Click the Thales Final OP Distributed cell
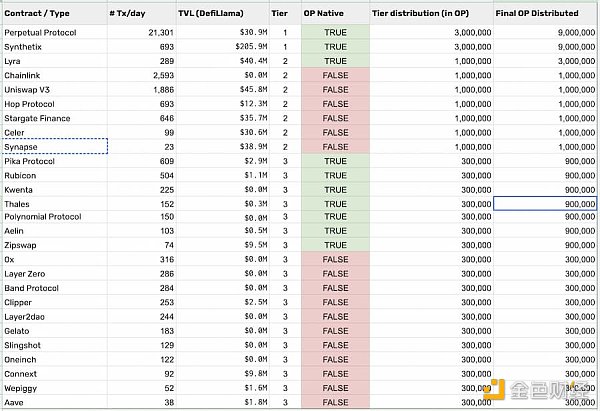Viewport: 600px width, 411px height. (545, 204)
